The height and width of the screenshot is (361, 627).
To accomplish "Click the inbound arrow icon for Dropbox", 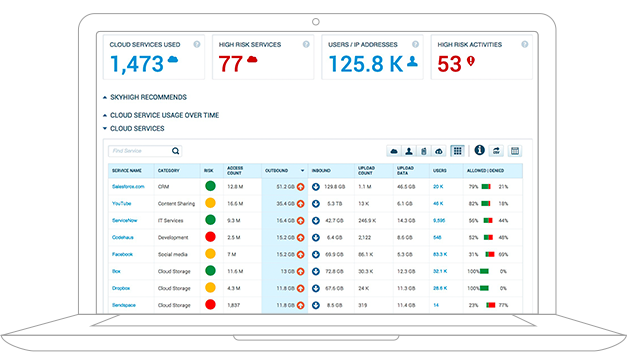I will point(316,288).
